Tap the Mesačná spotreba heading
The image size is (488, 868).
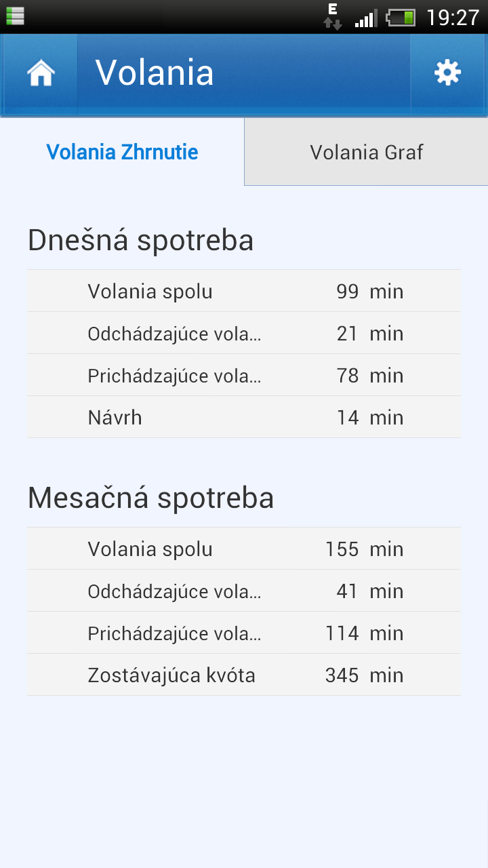[151, 498]
